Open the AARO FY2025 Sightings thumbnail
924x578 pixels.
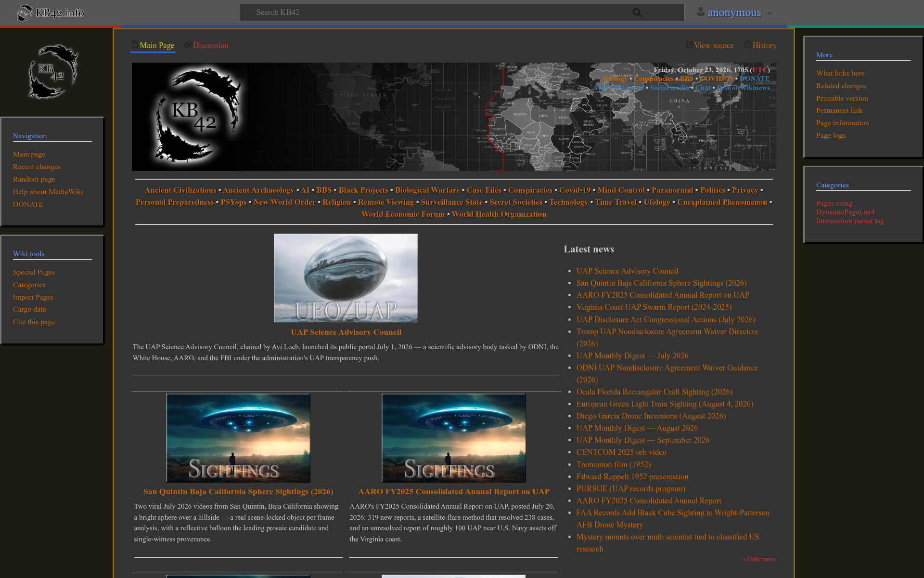454,438
